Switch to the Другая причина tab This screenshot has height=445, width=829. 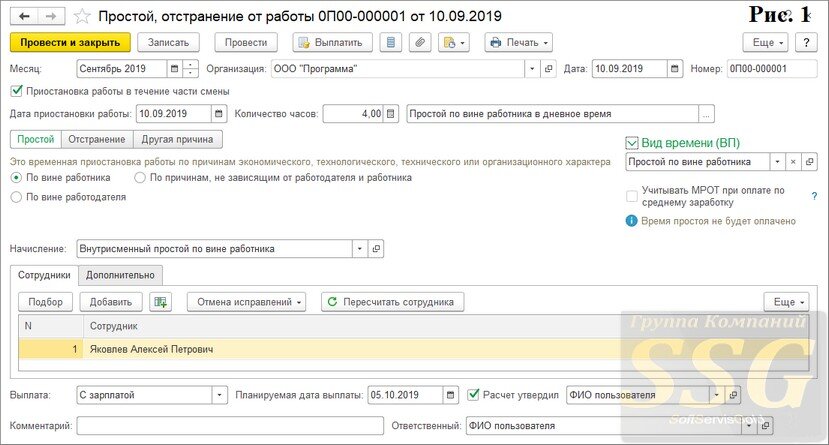(178, 140)
